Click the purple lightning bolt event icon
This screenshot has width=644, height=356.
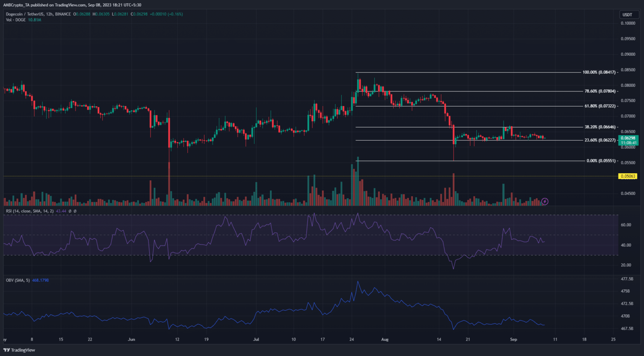point(545,202)
